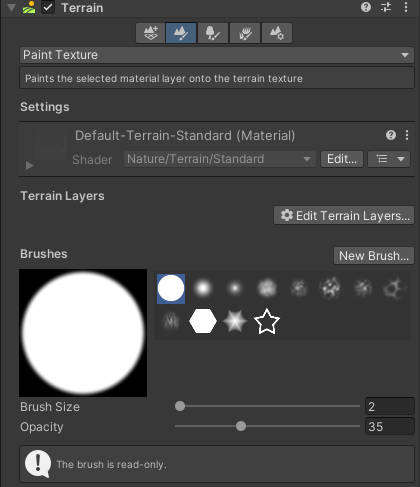This screenshot has width=420, height=487.
Task: Toggle the Terrain component enabled checkbox
Action: [x=48, y=7]
